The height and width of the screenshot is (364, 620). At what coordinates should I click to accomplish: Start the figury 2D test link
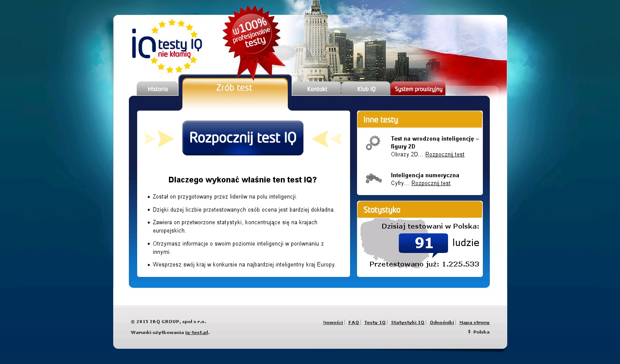pos(445,155)
